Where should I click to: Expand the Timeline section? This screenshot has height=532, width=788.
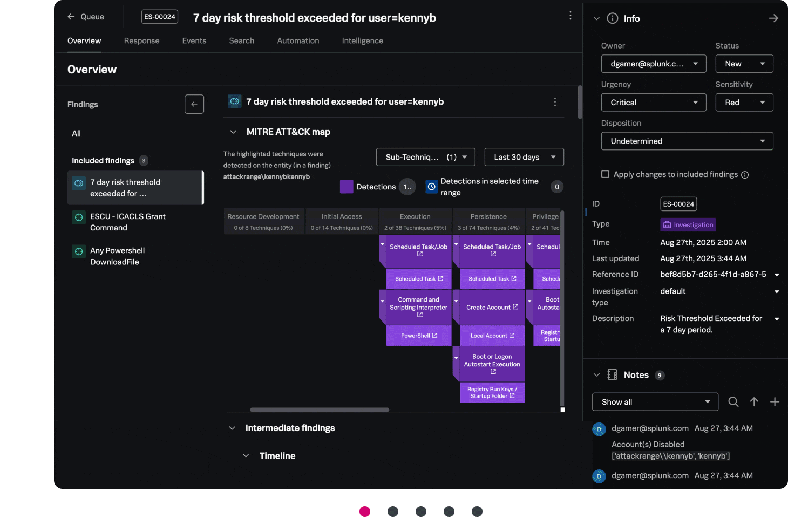click(246, 455)
